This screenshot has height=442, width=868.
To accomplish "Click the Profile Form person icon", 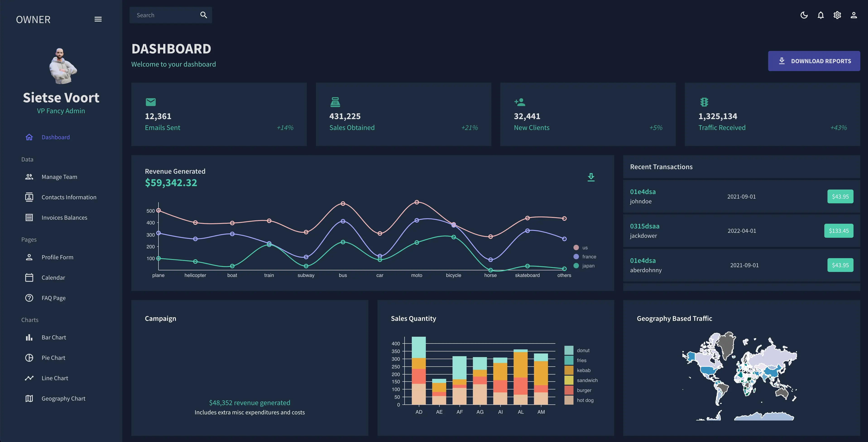I will (x=29, y=257).
